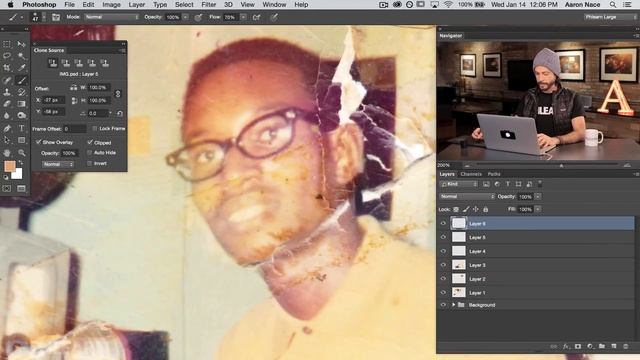The height and width of the screenshot is (360, 640).
Task: Select the Eraser tool
Action: point(7,104)
